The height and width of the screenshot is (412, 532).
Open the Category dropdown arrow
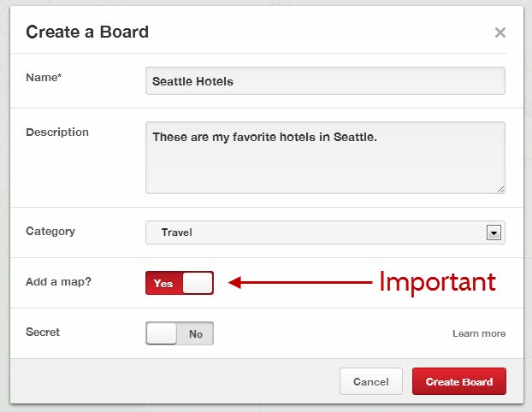click(x=494, y=232)
